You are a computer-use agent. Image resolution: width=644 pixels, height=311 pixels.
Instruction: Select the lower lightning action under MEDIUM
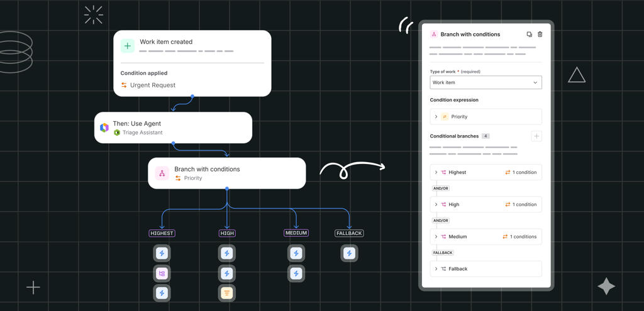coord(296,273)
